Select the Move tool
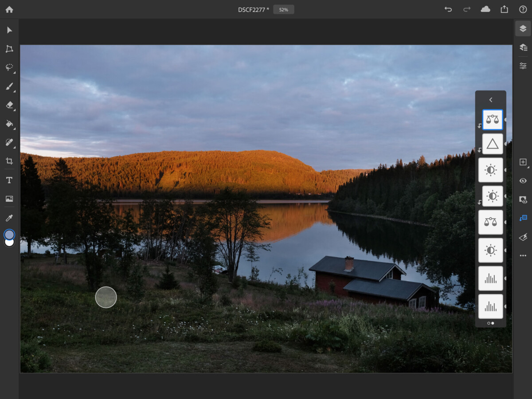The height and width of the screenshot is (399, 532). point(9,30)
